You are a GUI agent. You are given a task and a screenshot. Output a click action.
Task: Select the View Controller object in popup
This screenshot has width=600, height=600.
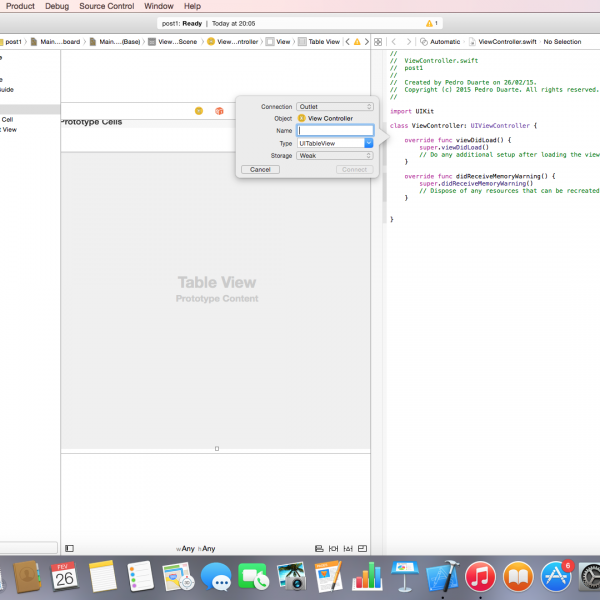(x=325, y=119)
